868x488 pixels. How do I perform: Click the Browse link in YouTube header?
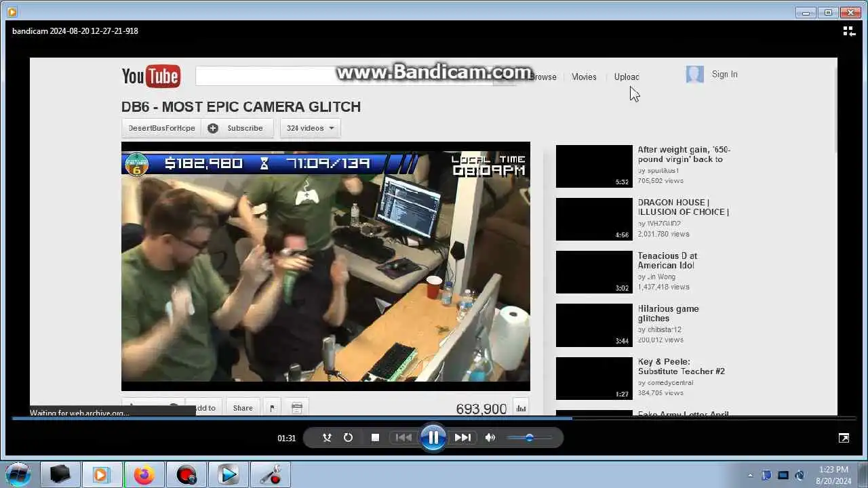point(542,77)
